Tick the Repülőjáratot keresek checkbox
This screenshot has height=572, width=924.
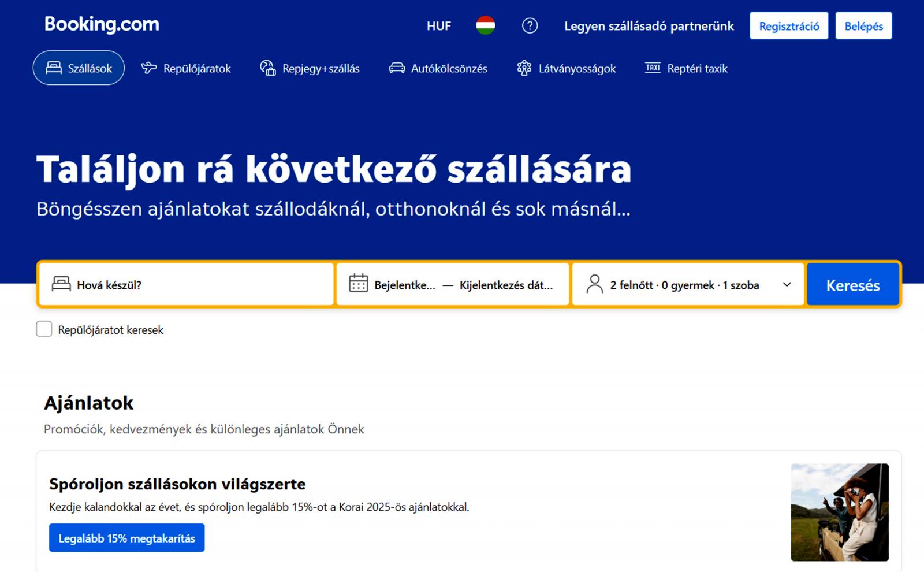(x=44, y=329)
